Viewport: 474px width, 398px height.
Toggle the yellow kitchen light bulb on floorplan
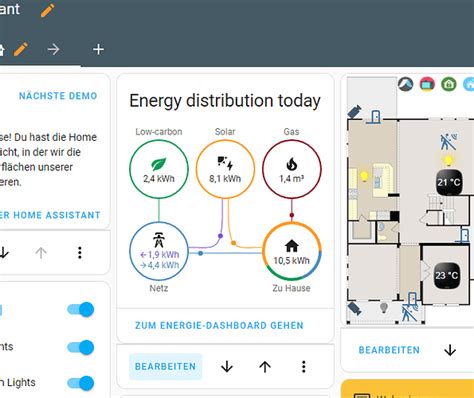[x=364, y=176]
